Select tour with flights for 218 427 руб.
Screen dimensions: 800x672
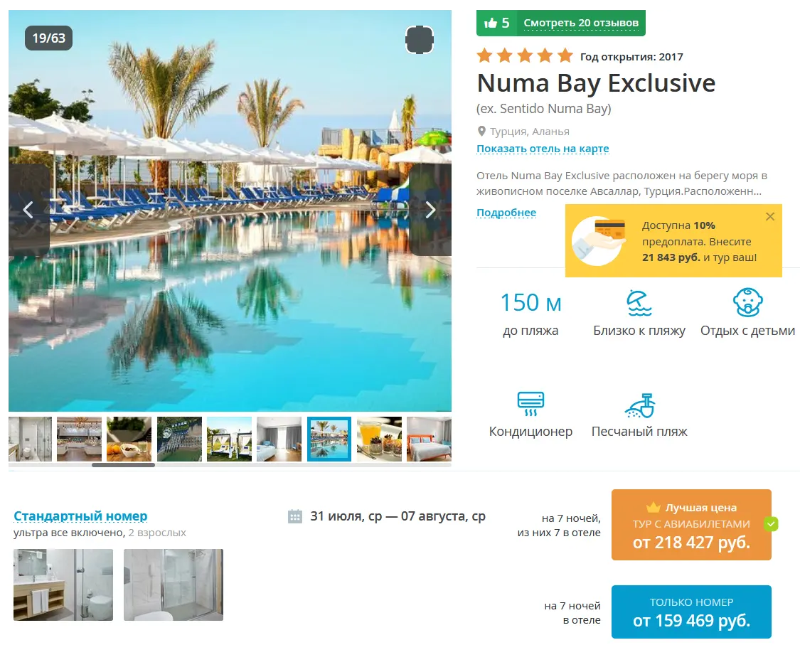point(691,525)
